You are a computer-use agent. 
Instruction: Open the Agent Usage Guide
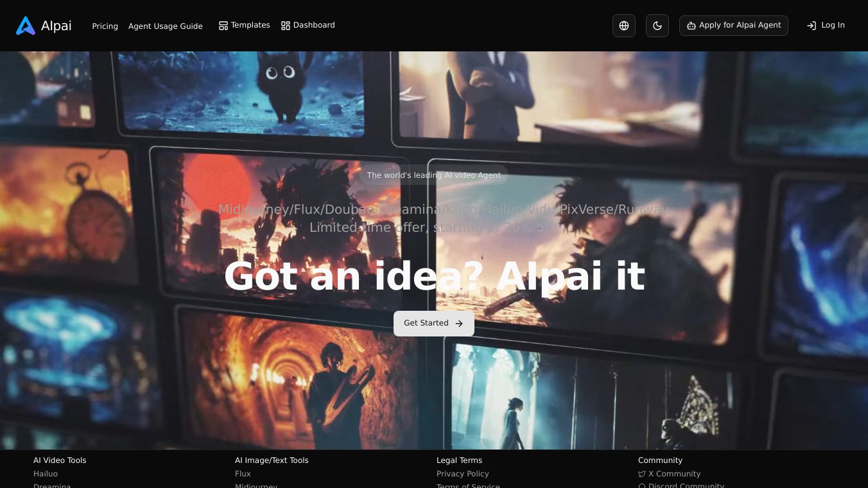point(166,26)
